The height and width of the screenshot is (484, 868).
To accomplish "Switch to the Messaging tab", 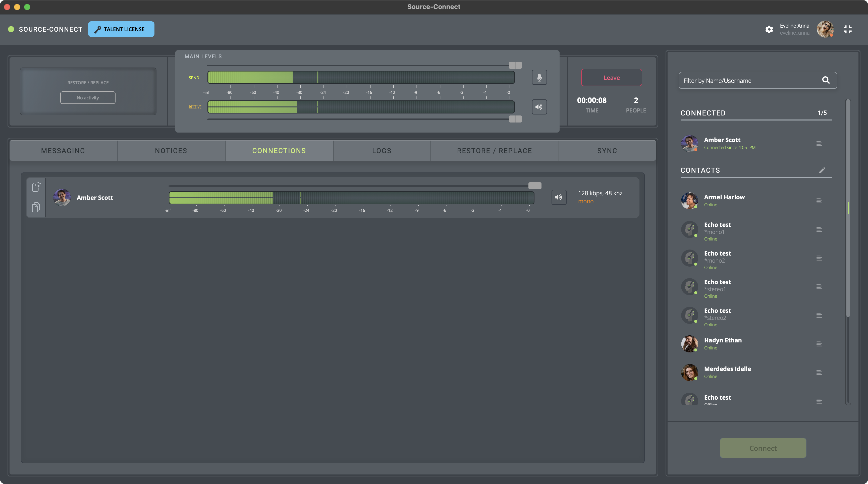I will pyautogui.click(x=63, y=151).
